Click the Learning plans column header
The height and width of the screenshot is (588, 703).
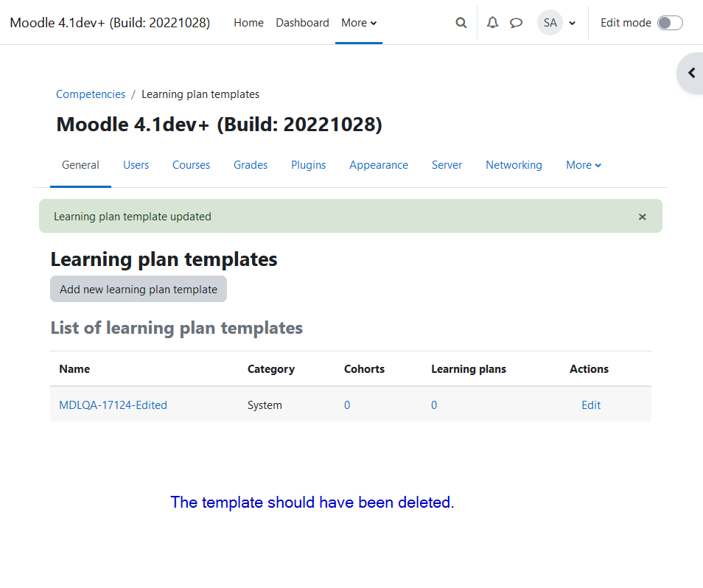pyautogui.click(x=469, y=369)
